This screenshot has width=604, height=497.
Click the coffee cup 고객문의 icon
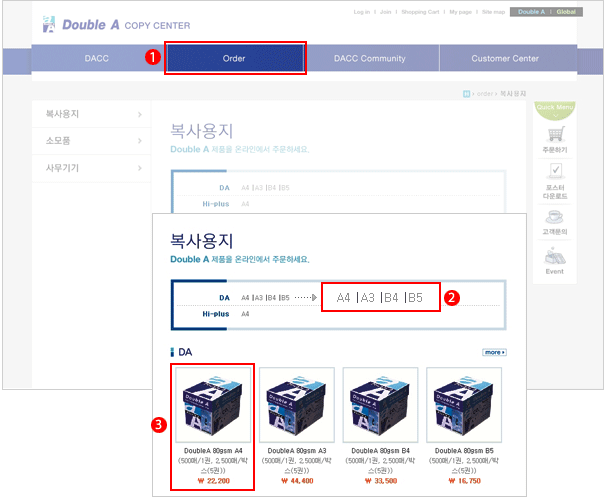coord(555,217)
